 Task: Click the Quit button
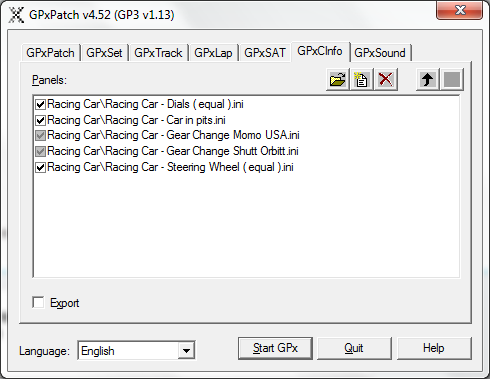[x=354, y=348]
